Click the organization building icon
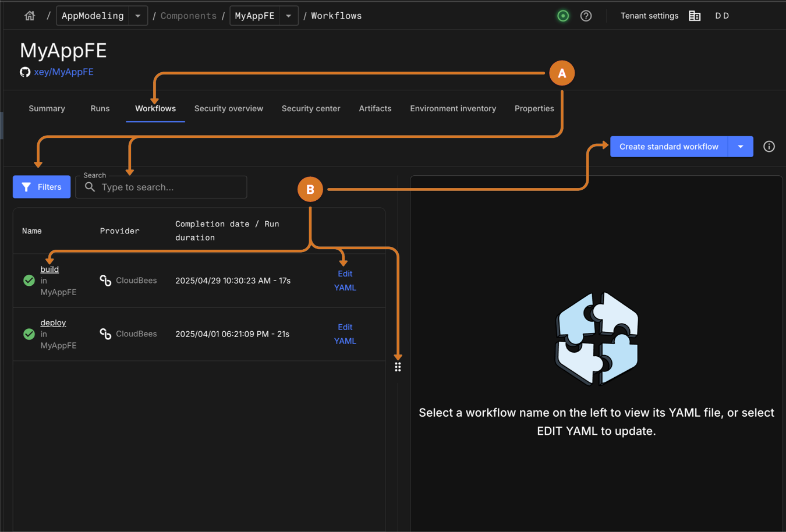The image size is (786, 532). [x=695, y=16]
